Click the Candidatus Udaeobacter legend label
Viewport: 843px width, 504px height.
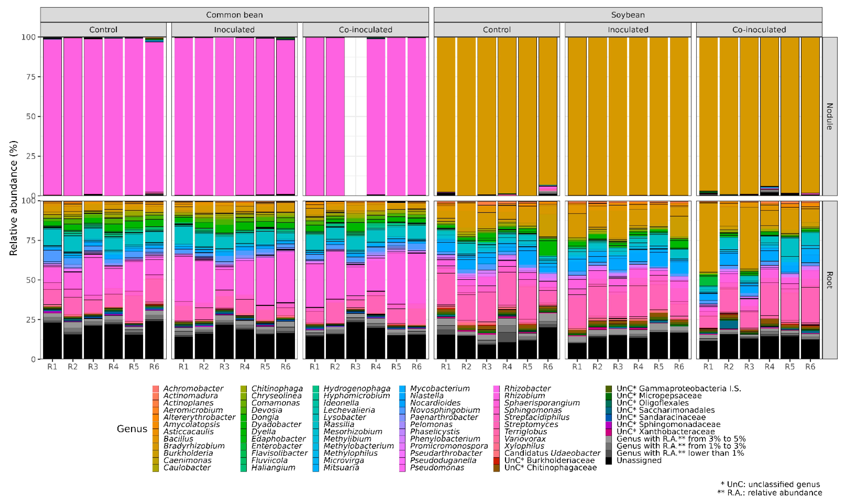552,453
